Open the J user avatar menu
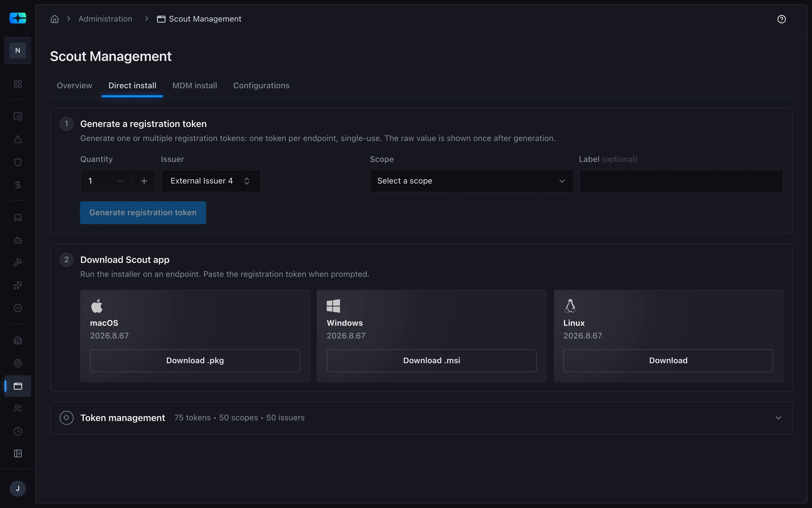The height and width of the screenshot is (508, 812). [18, 489]
